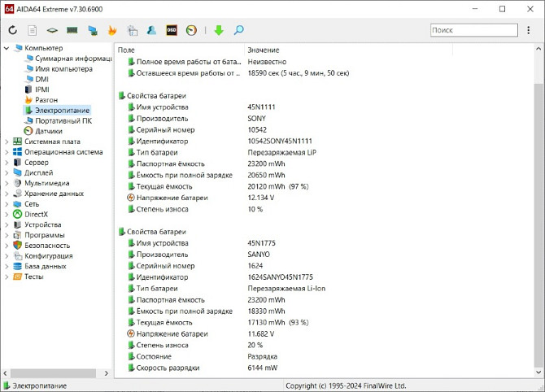Image resolution: width=545 pixels, height=392 pixels.
Task: Open the DMI tree item
Action: click(x=41, y=79)
